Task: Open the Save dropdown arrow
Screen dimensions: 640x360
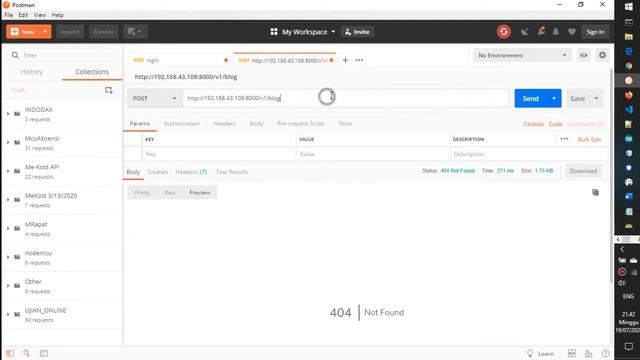Action: (596, 98)
